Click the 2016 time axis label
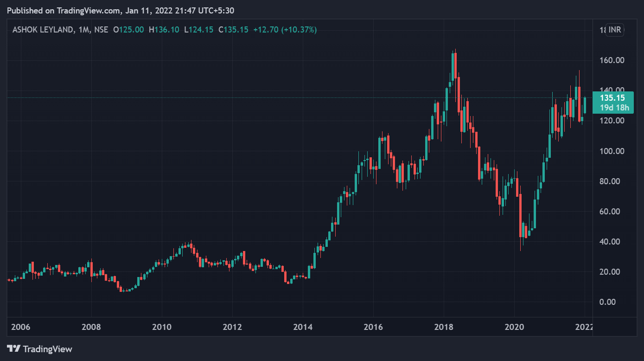This screenshot has height=361, width=644. point(373,327)
